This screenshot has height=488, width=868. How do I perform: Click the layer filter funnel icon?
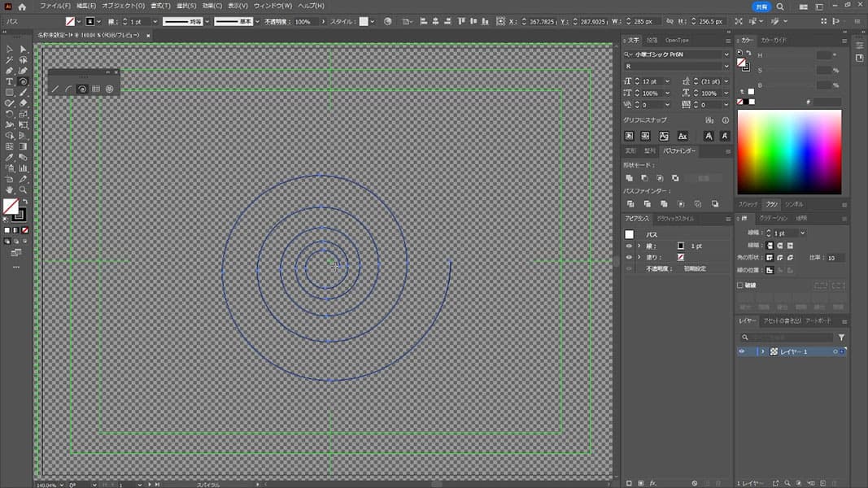tap(841, 337)
